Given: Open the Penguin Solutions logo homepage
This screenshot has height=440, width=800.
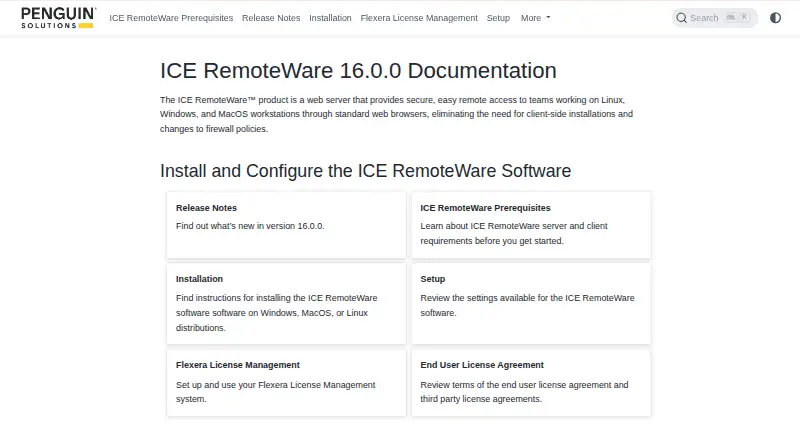Looking at the screenshot, I should pos(58,18).
